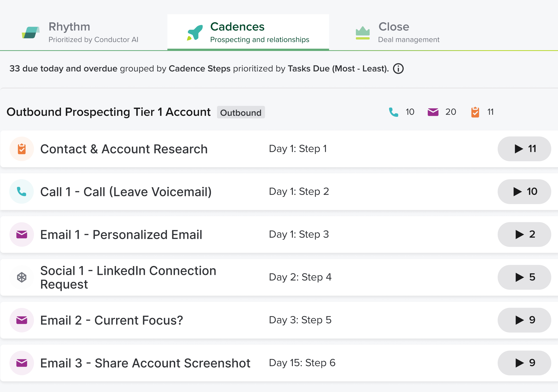Click the Close crown icon
The width and height of the screenshot is (558, 392).
tap(363, 33)
